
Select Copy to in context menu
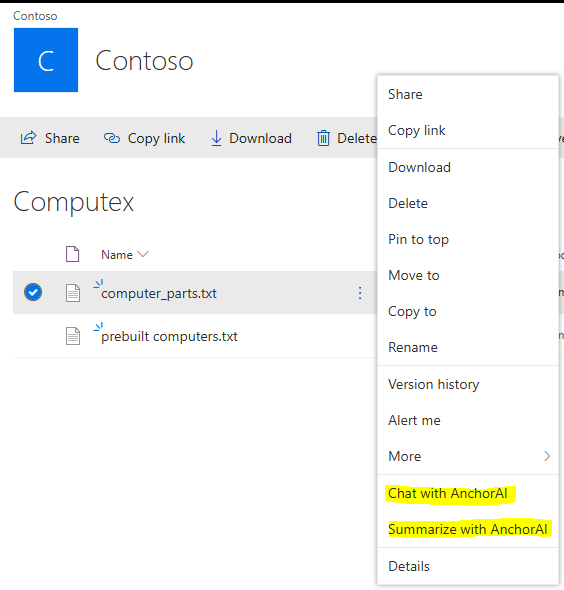tap(468, 312)
